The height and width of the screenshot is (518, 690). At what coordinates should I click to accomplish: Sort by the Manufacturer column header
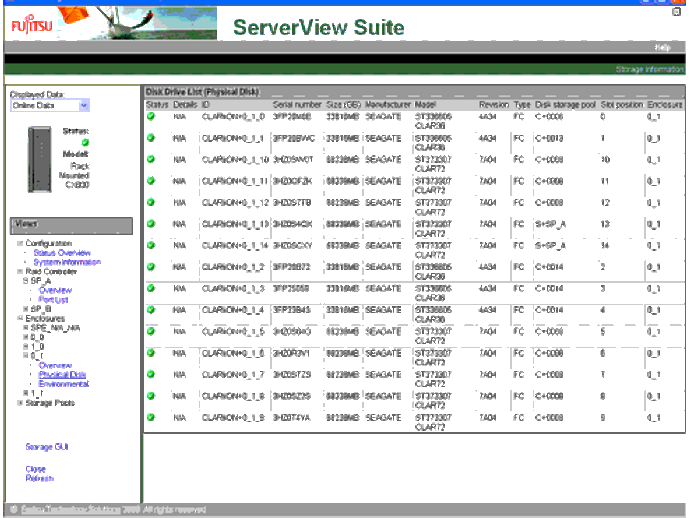tap(388, 105)
